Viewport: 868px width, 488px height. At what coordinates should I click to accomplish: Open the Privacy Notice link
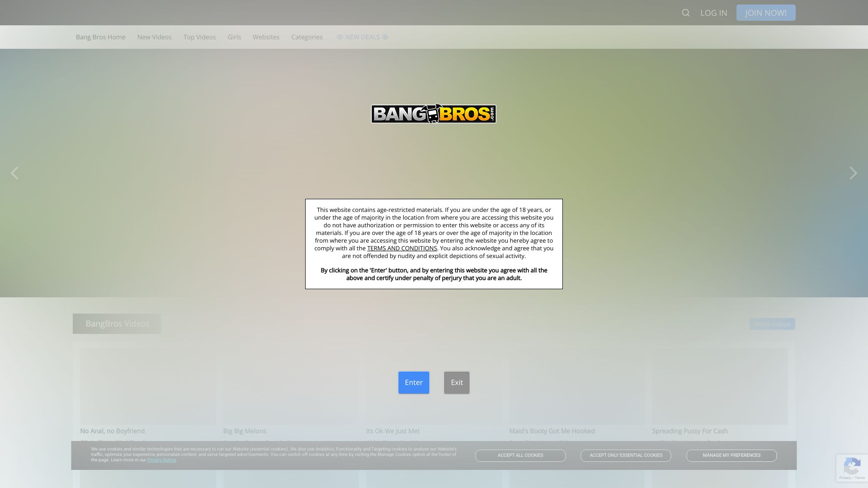(161, 460)
